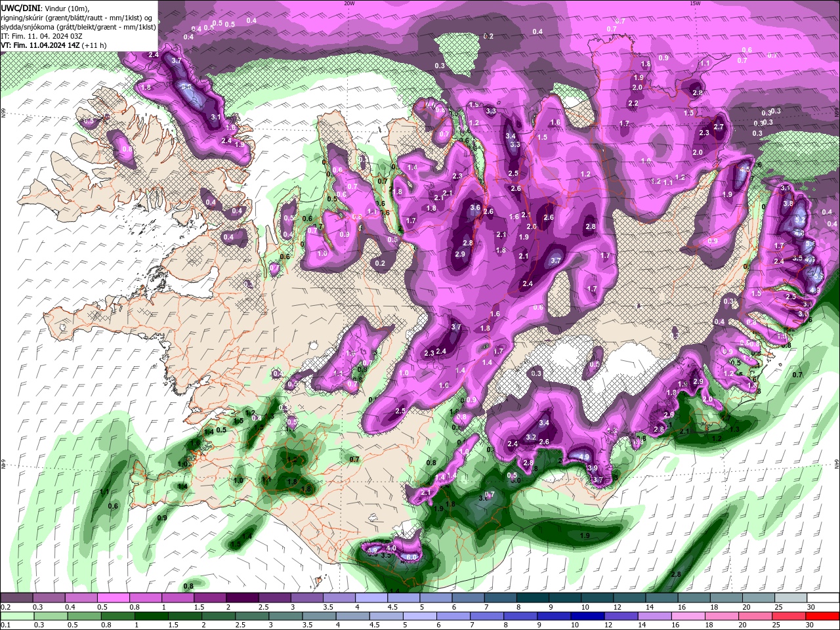Click the lower-row blue swatch between 7 and 8
The width and height of the screenshot is (840, 630).
pyautogui.click(x=488, y=616)
